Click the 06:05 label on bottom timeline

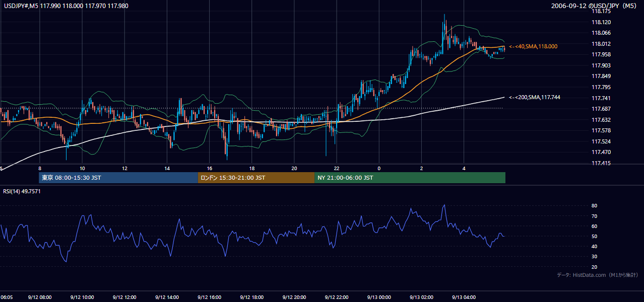point(7,297)
